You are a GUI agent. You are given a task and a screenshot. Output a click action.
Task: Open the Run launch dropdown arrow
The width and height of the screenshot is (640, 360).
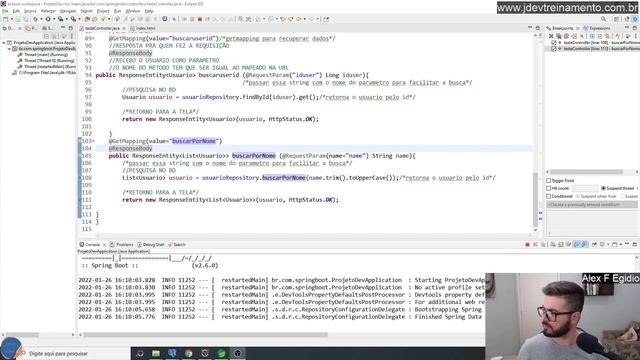pyautogui.click(x=54, y=19)
